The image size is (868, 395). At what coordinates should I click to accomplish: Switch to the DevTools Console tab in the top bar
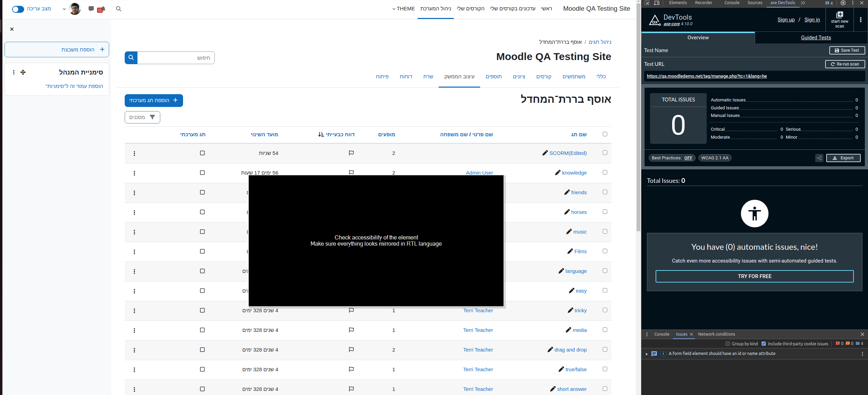pyautogui.click(x=732, y=3)
